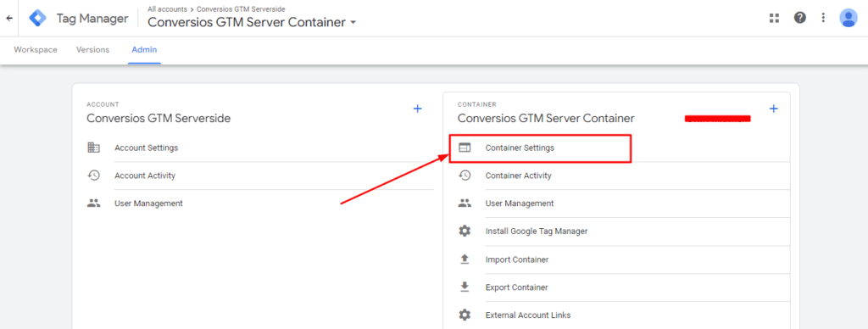
Task: Select the Admin tab
Action: (144, 50)
